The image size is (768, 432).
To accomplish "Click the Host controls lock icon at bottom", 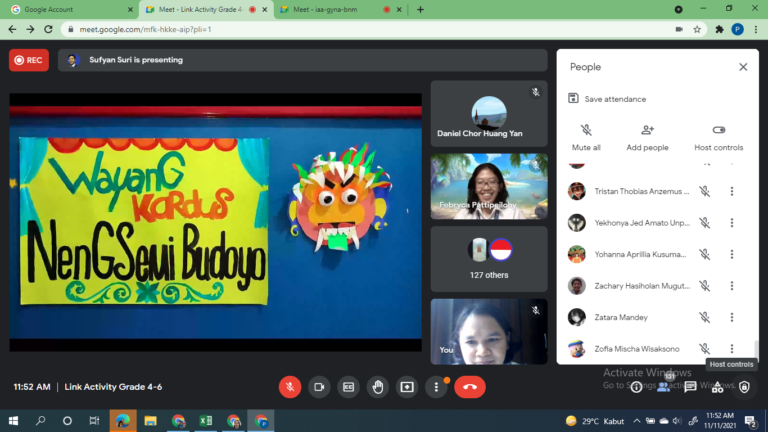I will 744,387.
